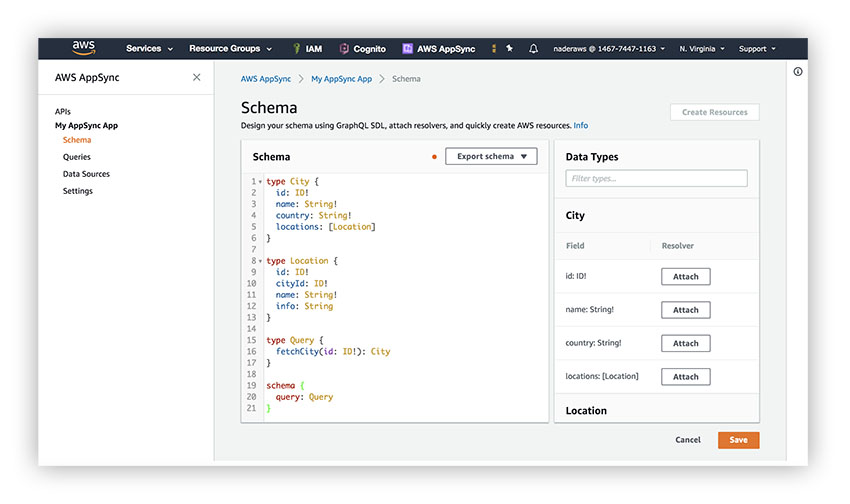Open the AWS AppSync shortcut in top bar
The image size is (850, 504).
coord(439,49)
